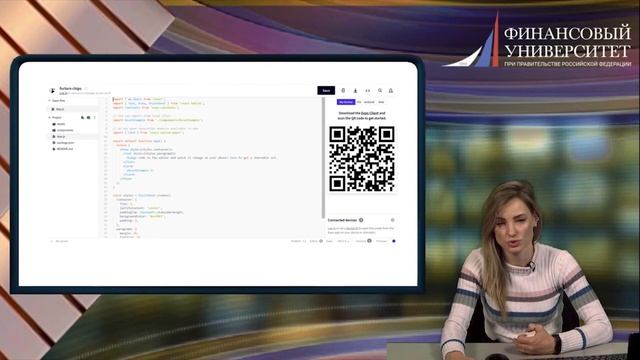Toggle the Preview switch in footer
The width and height of the screenshot is (640, 360).
point(393,241)
